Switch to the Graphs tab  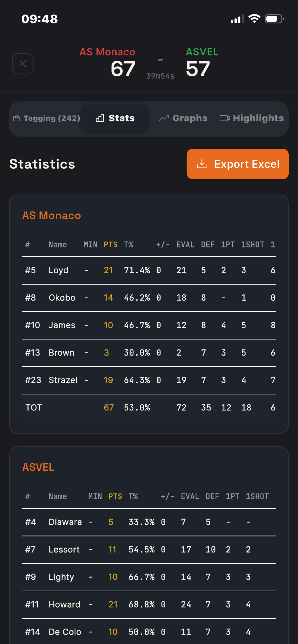[183, 118]
